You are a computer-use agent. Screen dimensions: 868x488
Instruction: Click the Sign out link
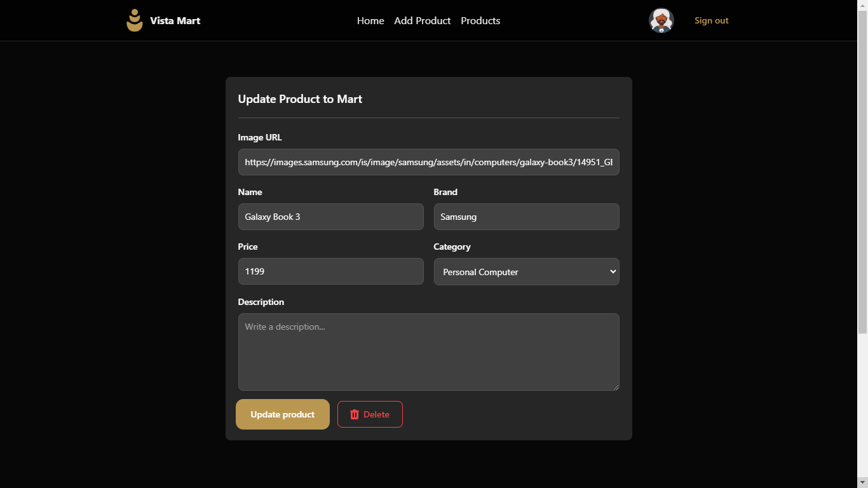(x=712, y=20)
